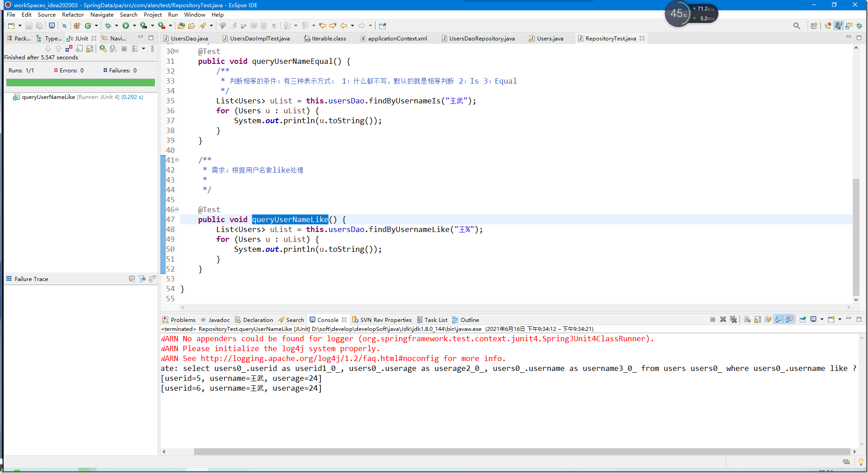The width and height of the screenshot is (868, 473).
Task: Open the Navigate menu
Action: tap(102, 15)
